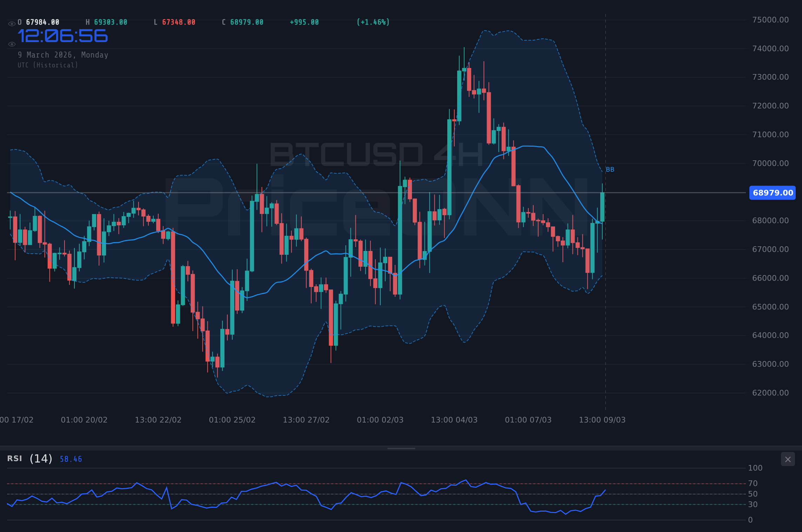Click the date text 9 March 2026, Monday
Screen dimensions: 802x532
coord(63,55)
